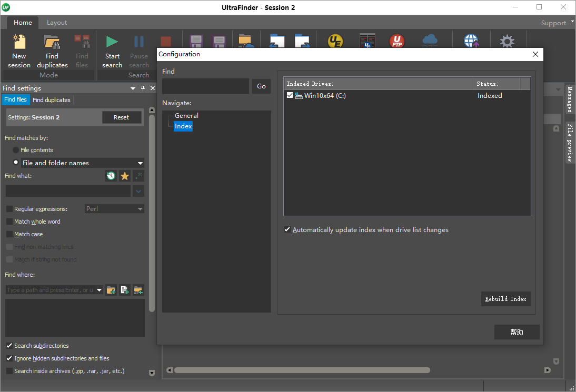Viewport: 576px width, 392px height.
Task: Click the Find settings scroll down arrow
Action: [152, 373]
